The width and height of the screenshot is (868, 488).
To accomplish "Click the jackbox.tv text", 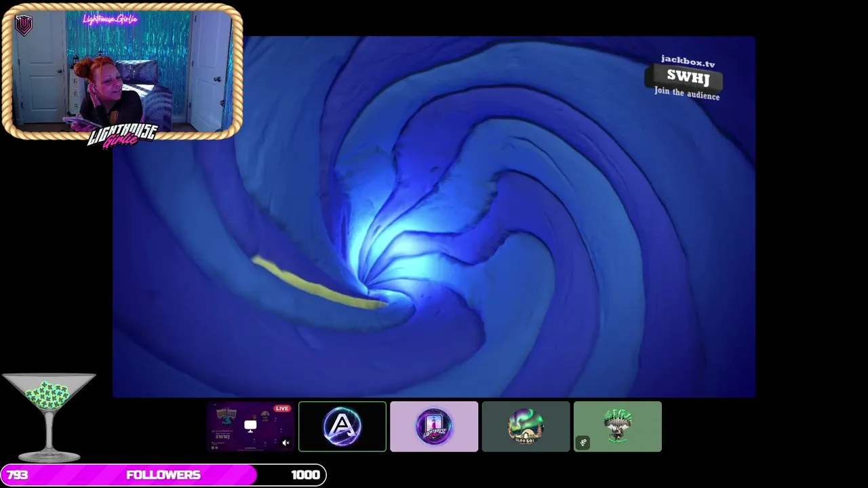I will click(688, 62).
